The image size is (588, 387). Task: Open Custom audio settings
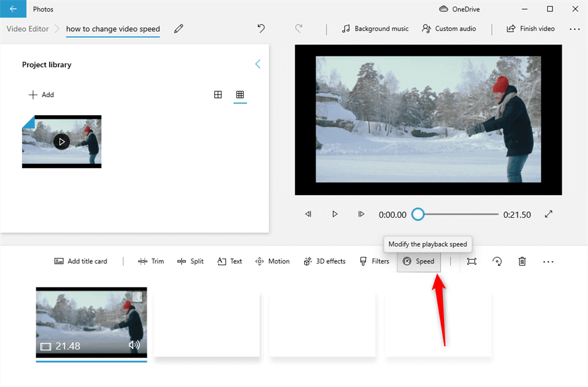point(449,29)
